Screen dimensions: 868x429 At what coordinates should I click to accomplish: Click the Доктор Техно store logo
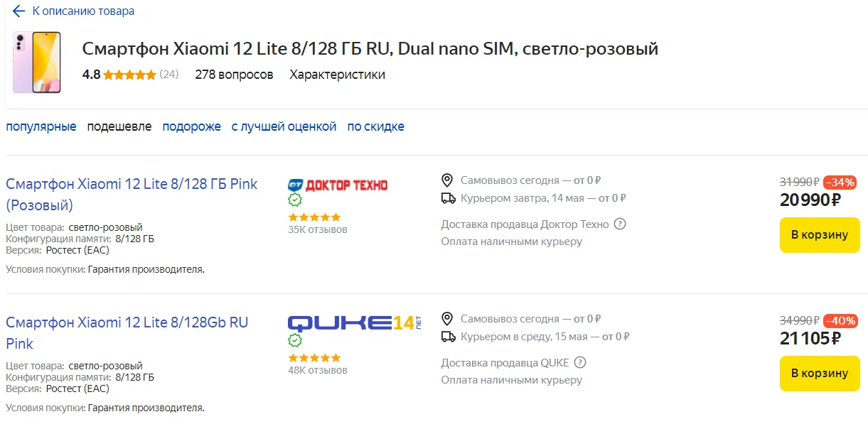click(x=338, y=185)
